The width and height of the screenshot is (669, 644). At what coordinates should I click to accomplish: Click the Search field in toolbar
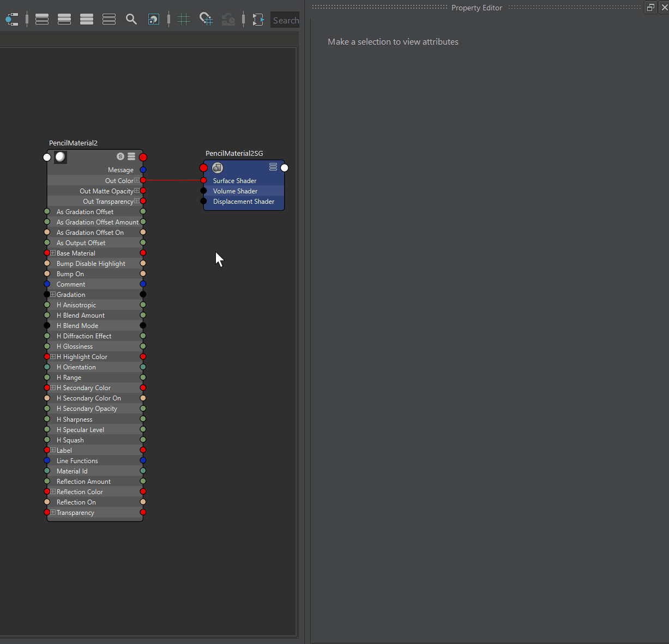click(285, 20)
